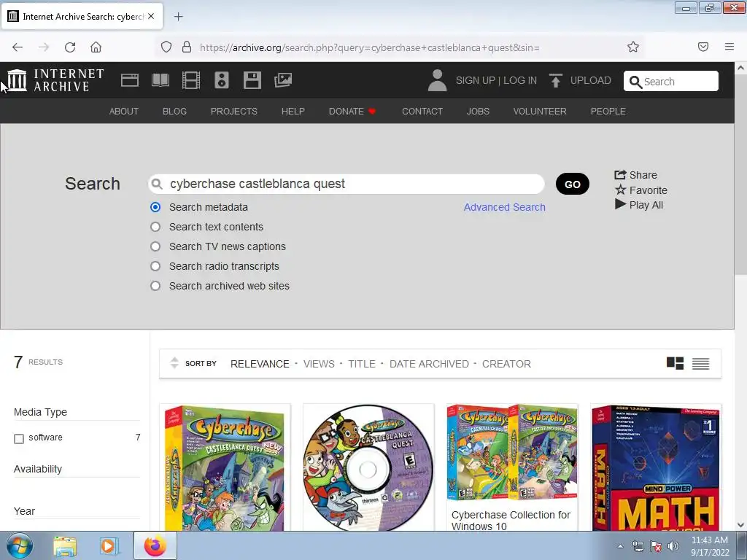Open Windows Explorer from taskbar
The width and height of the screenshot is (747, 560).
[65, 545]
